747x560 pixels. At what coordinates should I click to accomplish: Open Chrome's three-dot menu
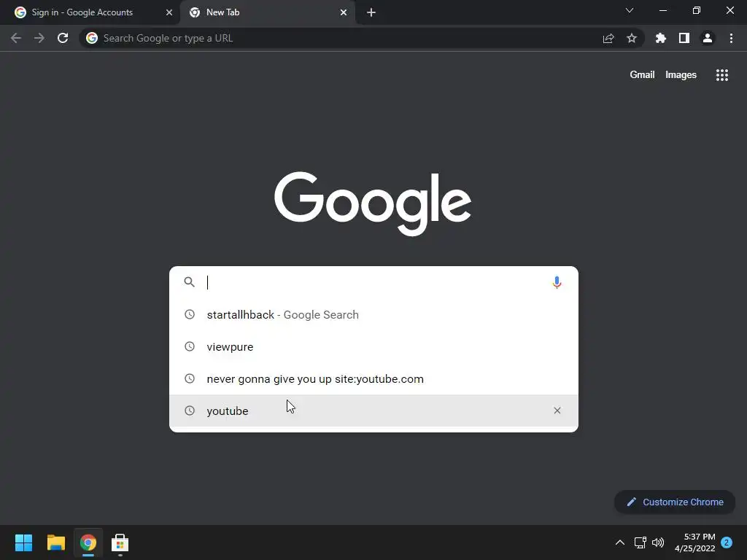click(731, 38)
